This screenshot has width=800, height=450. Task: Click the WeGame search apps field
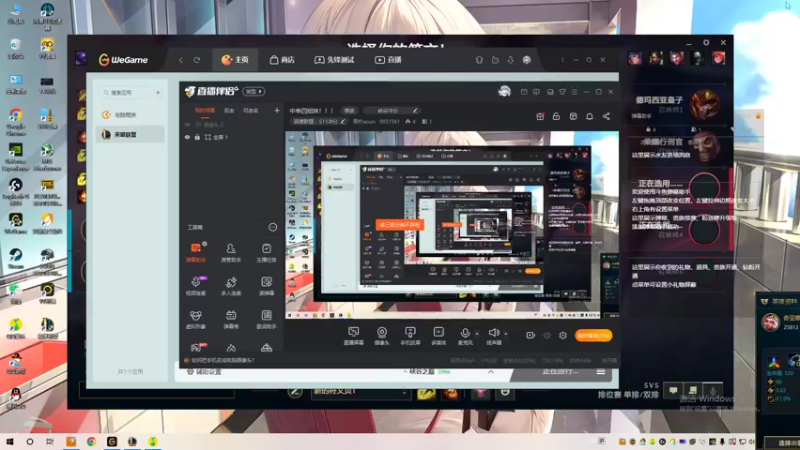click(x=125, y=92)
